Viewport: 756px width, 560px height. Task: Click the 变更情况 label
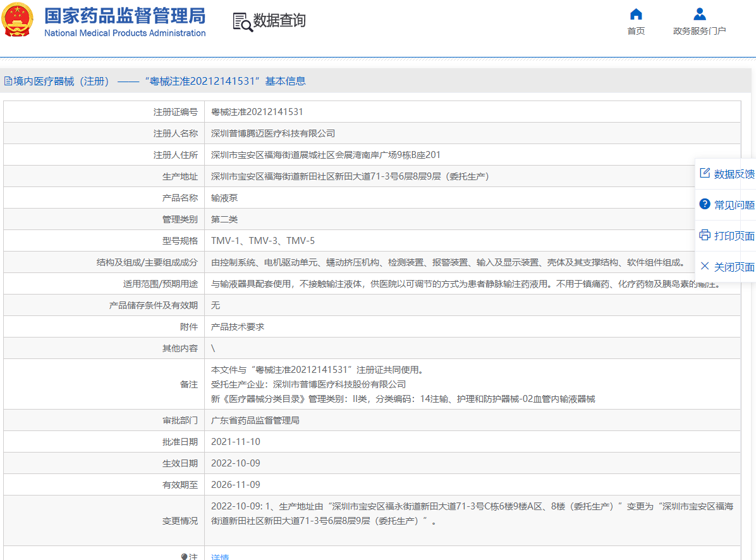[180, 521]
